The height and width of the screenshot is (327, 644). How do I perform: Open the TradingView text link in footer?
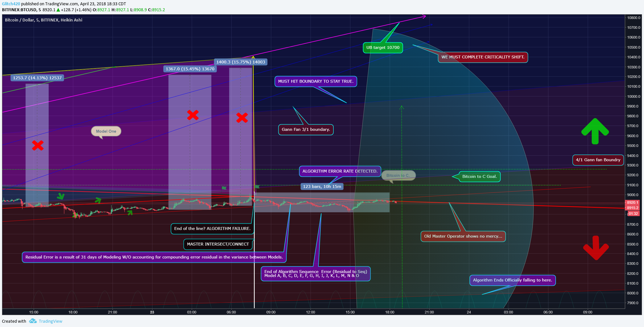click(x=50, y=321)
